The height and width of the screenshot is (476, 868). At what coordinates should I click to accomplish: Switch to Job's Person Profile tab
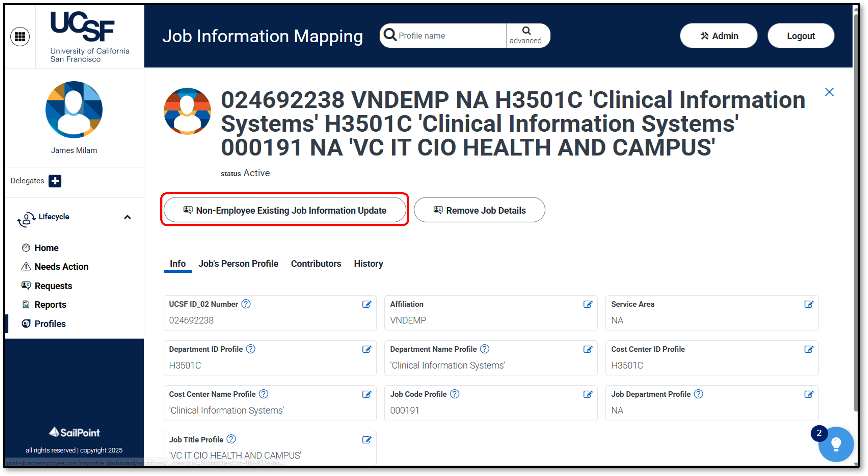click(x=238, y=263)
